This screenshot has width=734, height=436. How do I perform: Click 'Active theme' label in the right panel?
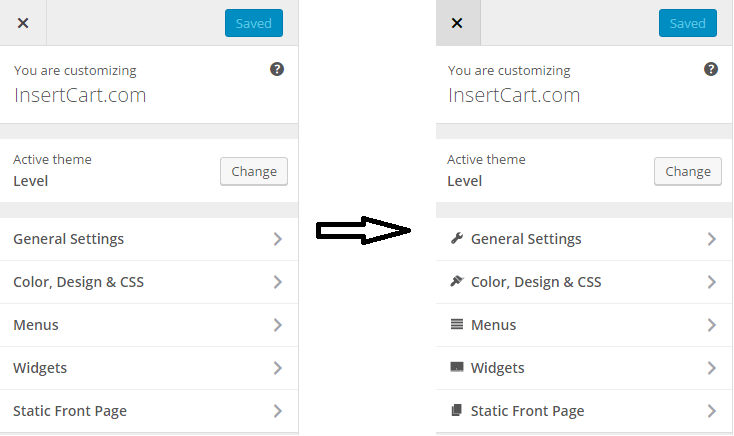(x=486, y=159)
